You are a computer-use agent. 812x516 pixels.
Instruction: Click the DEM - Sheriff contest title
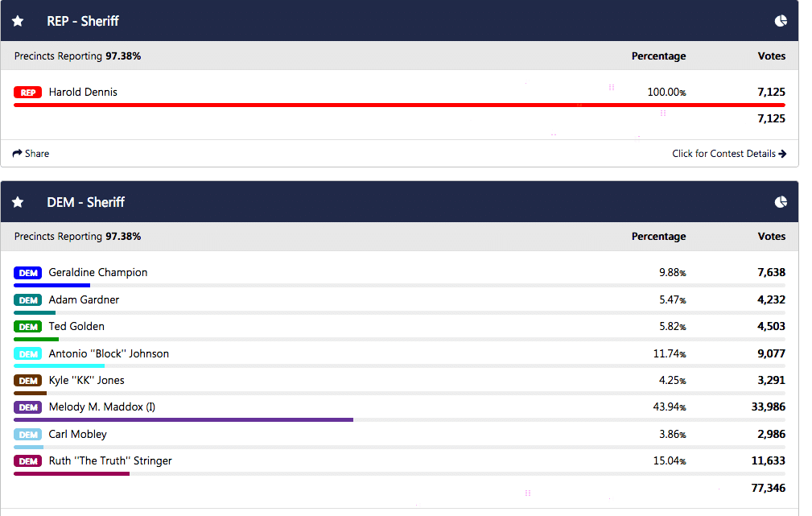(86, 202)
